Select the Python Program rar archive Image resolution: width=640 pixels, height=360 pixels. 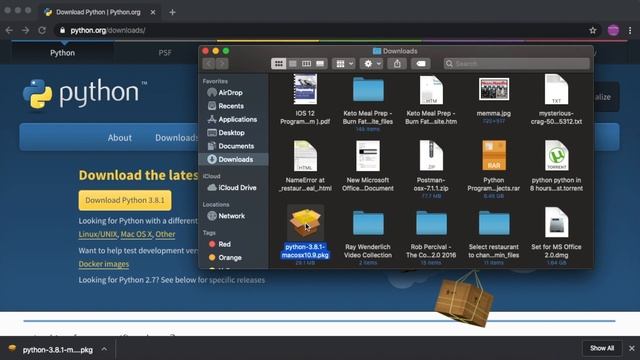494,156
